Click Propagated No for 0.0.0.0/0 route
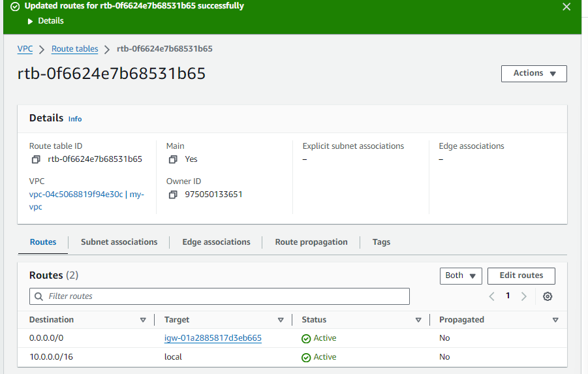Screen dimensions: 588x374 click(444, 338)
